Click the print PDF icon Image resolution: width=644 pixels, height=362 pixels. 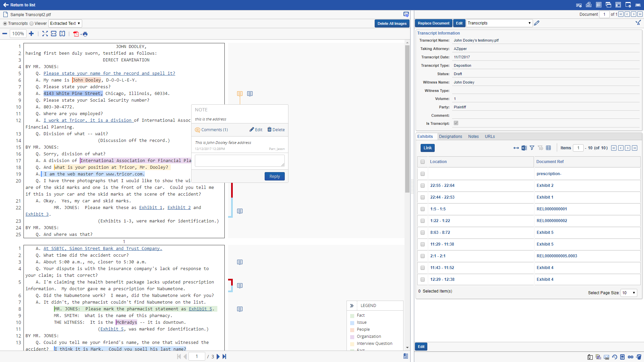(80, 34)
